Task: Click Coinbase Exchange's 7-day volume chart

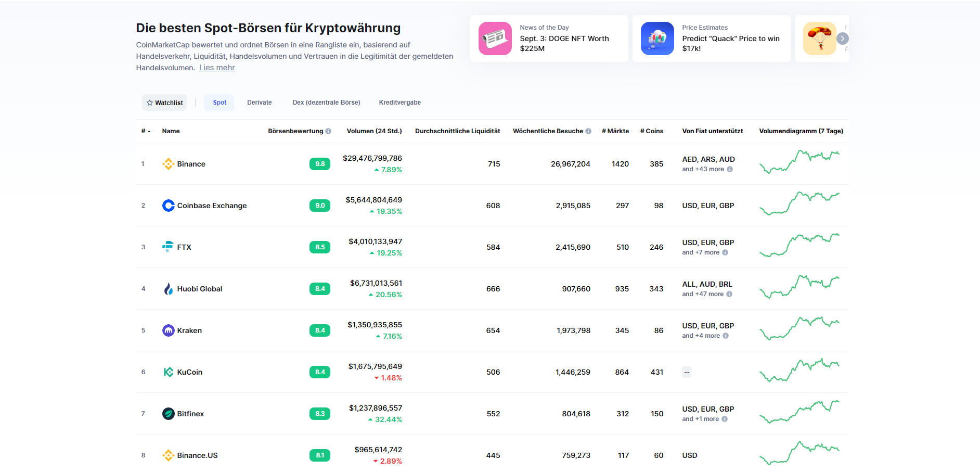Action: point(800,203)
